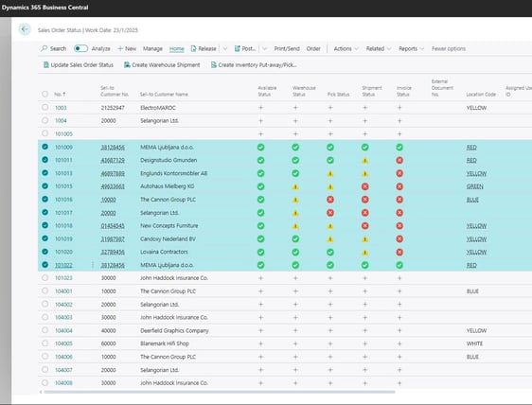Image resolution: width=532 pixels, height=405 pixels.
Task: Click customer number 21252947 cell
Action: pos(113,108)
